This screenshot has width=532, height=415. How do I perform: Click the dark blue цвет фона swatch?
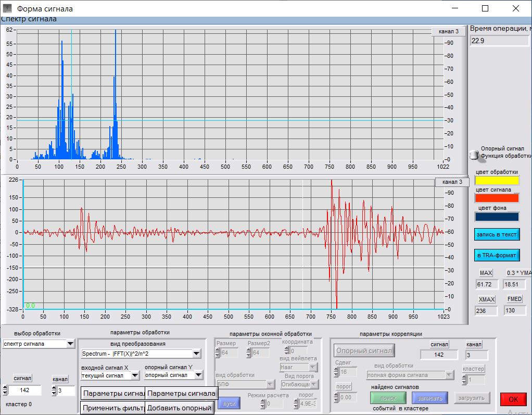[x=497, y=217]
